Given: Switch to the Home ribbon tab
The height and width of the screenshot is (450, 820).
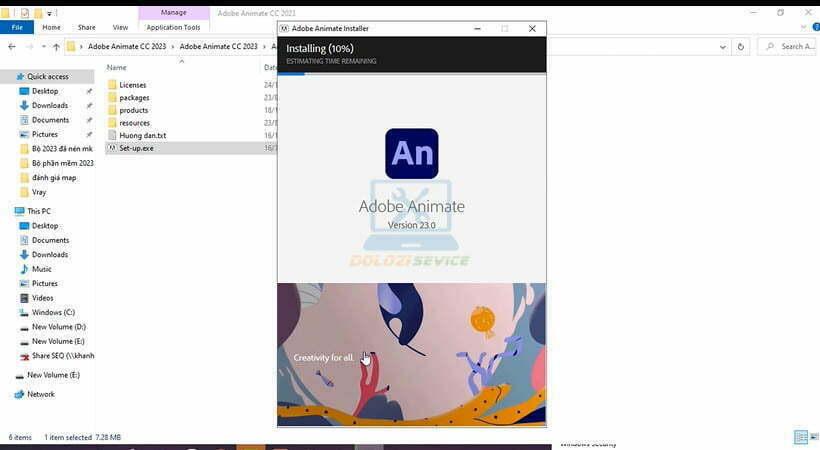Looking at the screenshot, I should [51, 27].
